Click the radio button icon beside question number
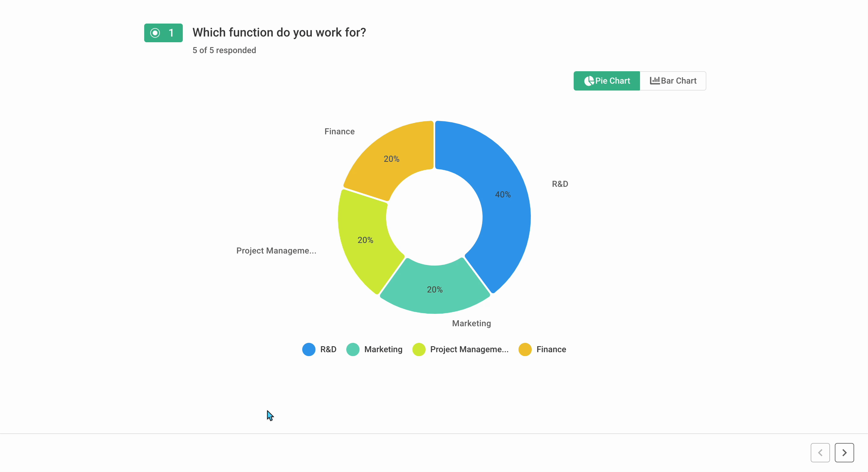The height and width of the screenshot is (472, 868). 155,32
